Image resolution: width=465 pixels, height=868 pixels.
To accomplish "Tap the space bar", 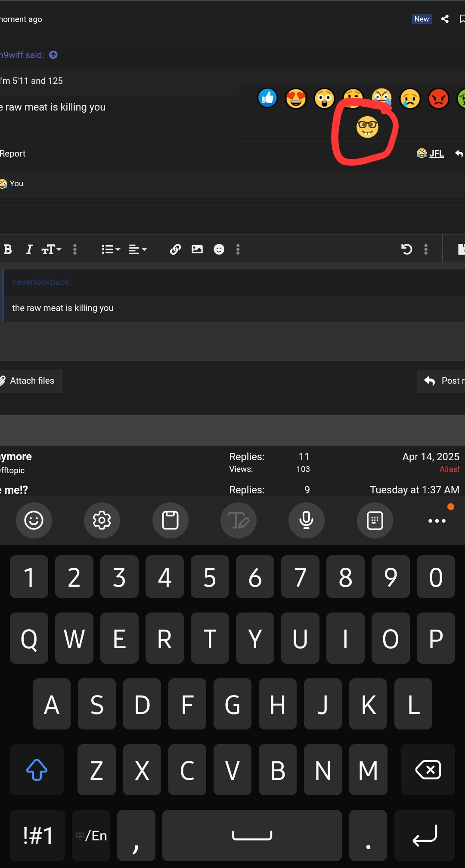I will [252, 835].
